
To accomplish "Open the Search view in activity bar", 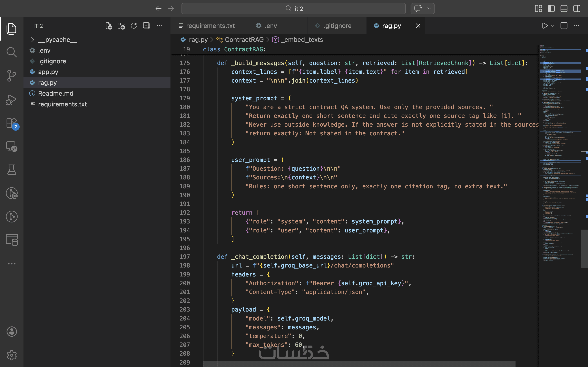I will (11, 52).
